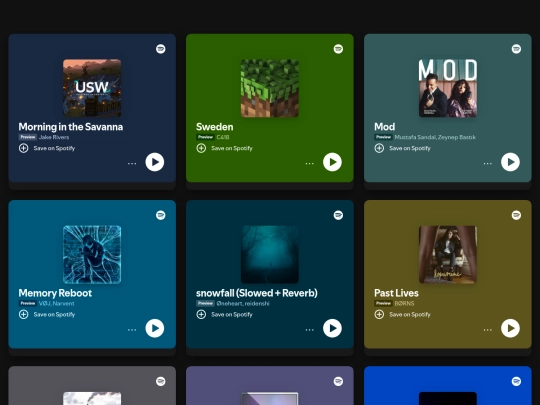Open more options for Past Lives
The height and width of the screenshot is (405, 540).
tap(488, 330)
